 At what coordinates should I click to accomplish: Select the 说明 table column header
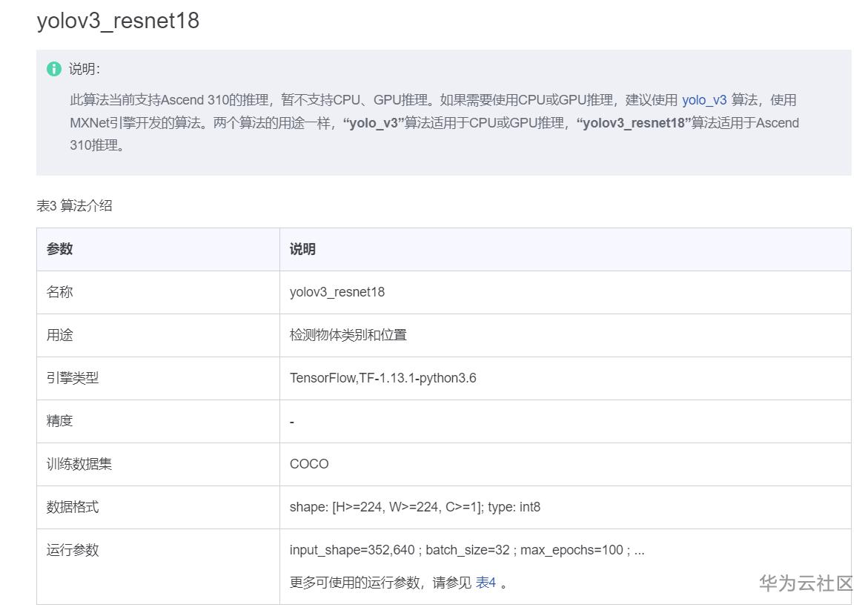point(302,249)
